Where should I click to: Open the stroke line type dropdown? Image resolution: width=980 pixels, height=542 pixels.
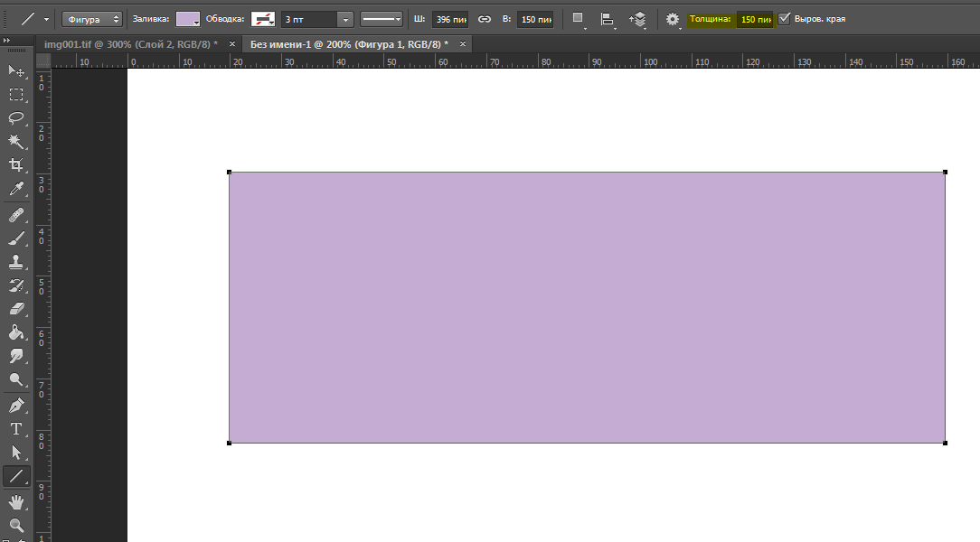coord(382,19)
